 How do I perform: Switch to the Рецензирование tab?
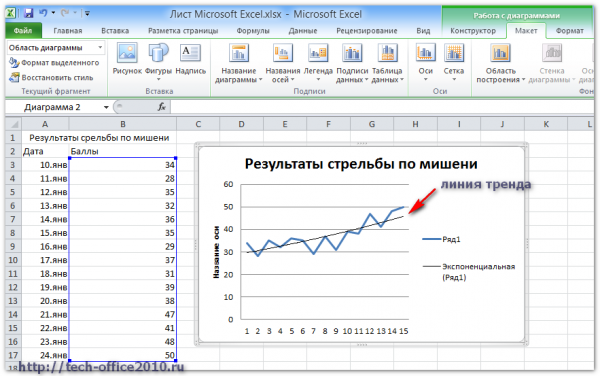click(x=367, y=31)
